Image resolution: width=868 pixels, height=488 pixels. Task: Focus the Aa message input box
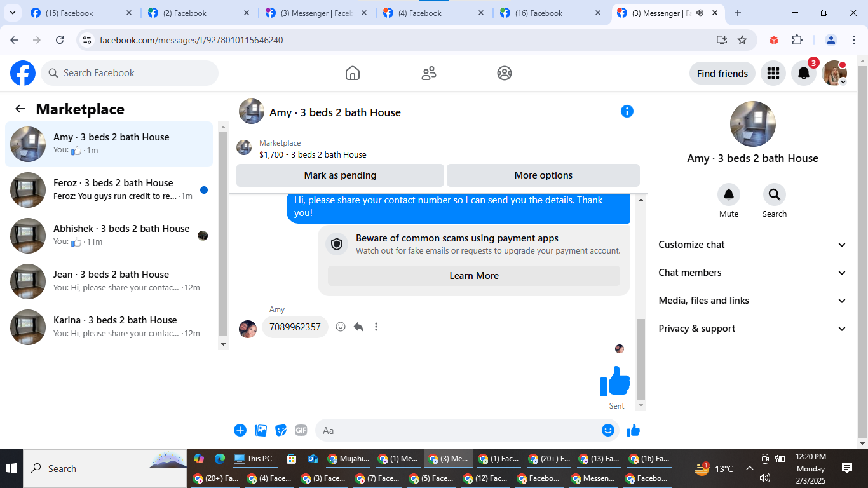458,430
